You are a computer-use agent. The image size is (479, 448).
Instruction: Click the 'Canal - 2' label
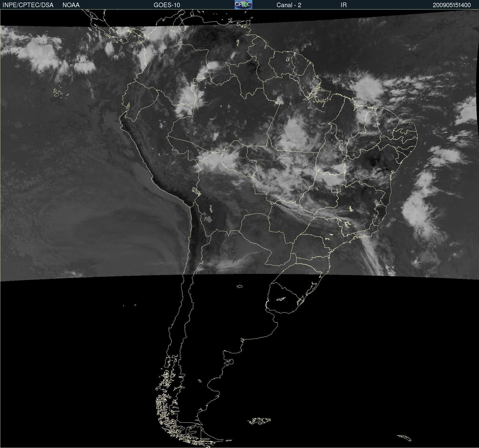click(x=289, y=5)
